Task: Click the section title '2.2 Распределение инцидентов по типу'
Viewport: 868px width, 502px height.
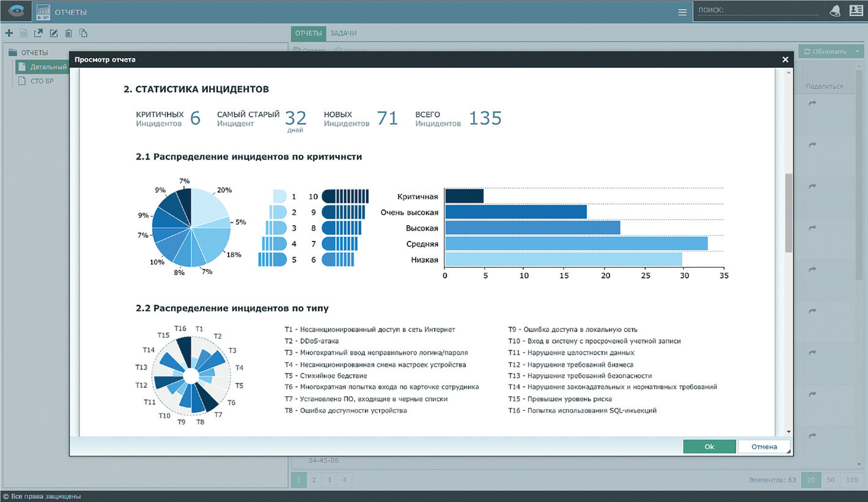Action: [232, 308]
